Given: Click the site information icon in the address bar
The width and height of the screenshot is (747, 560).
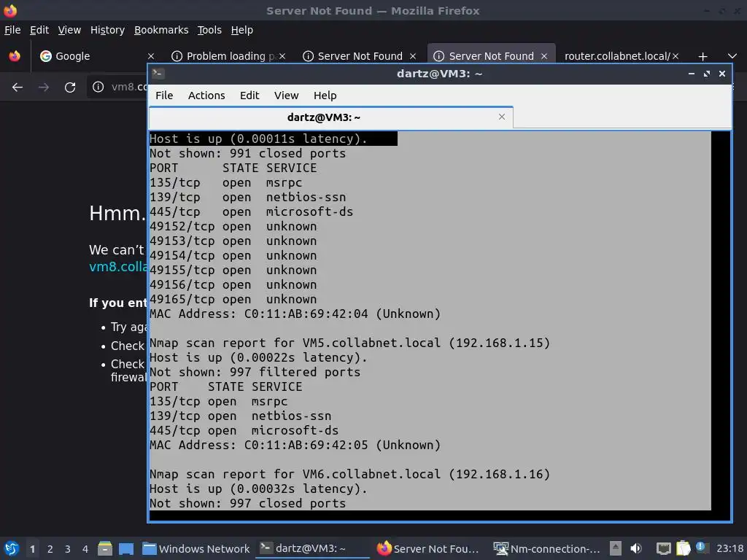Looking at the screenshot, I should point(98,87).
